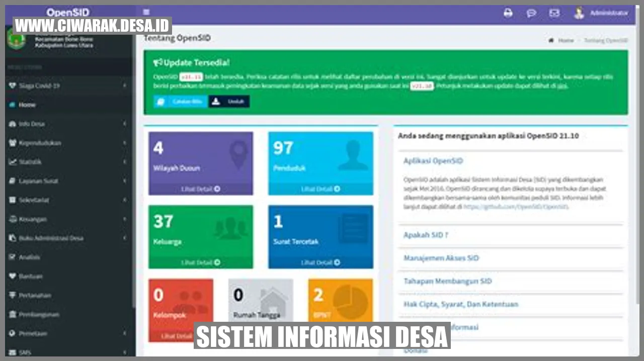
Task: Expand the Sekretariat submenu chevron
Action: coord(124,200)
